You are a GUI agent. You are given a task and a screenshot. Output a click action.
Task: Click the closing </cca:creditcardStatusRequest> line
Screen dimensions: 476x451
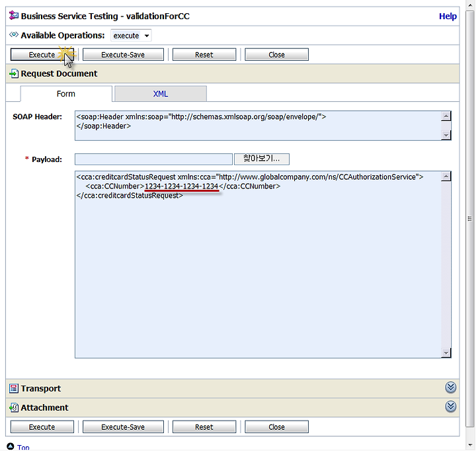(x=130, y=196)
